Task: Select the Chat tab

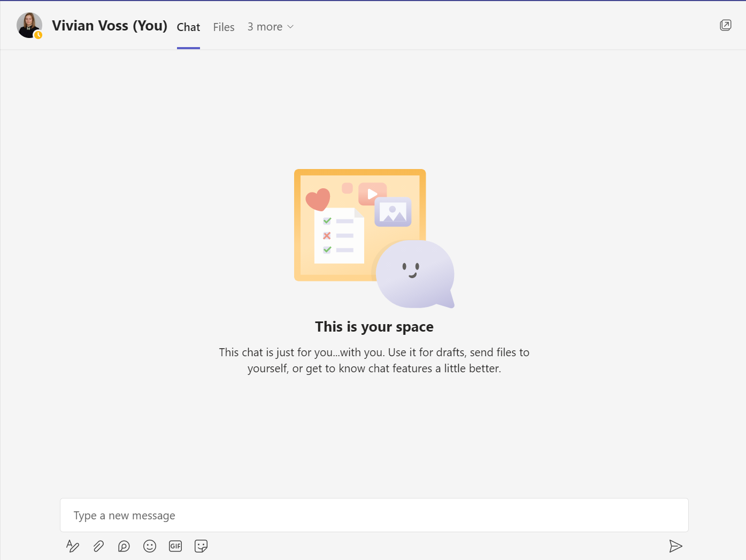Action: [188, 27]
